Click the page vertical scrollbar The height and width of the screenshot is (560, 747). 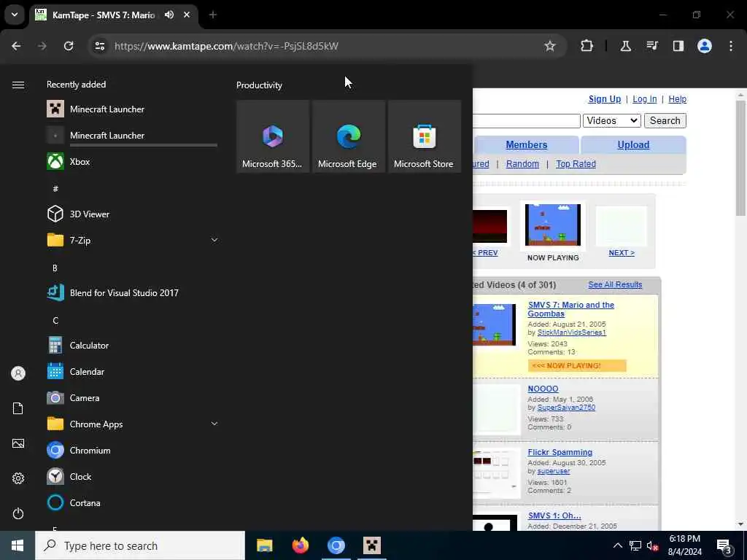click(x=740, y=157)
